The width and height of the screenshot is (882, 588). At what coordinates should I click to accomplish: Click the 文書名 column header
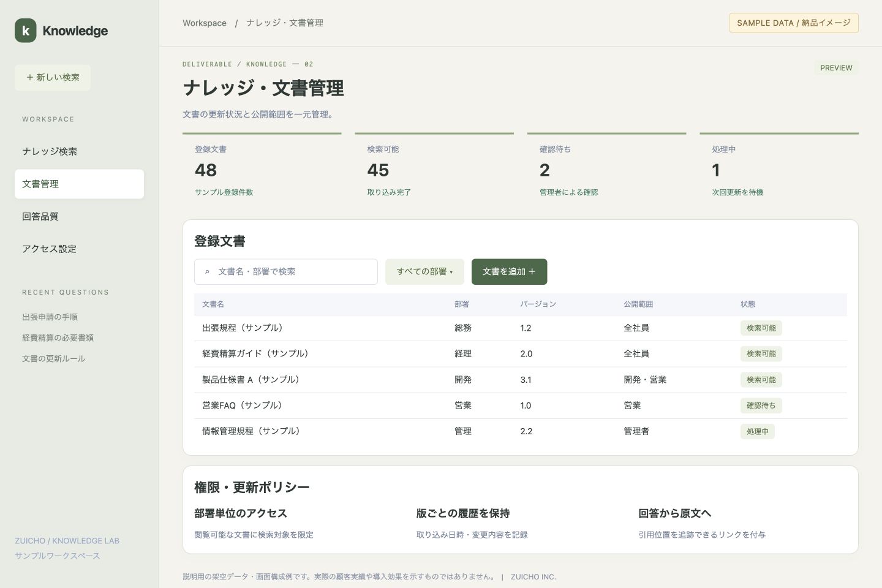click(x=213, y=304)
